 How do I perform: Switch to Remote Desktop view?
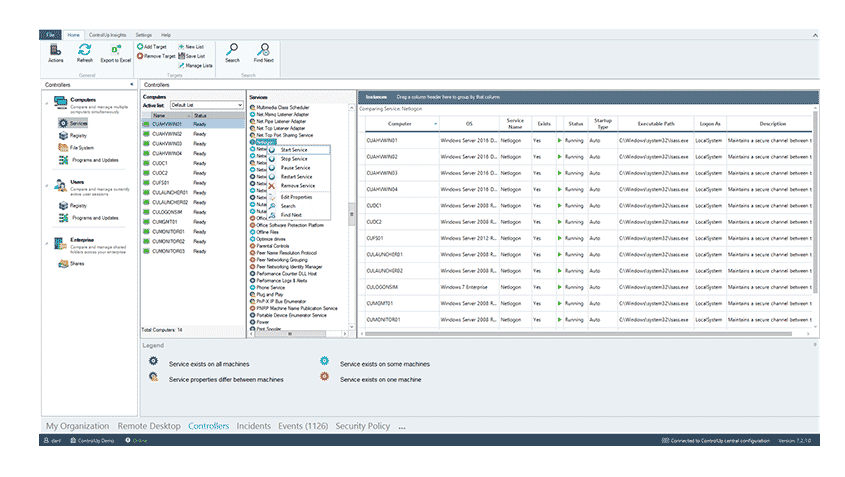149,426
